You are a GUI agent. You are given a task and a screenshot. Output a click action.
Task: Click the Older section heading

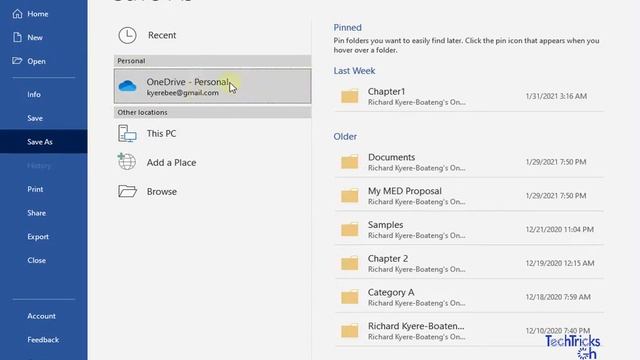pos(345,136)
